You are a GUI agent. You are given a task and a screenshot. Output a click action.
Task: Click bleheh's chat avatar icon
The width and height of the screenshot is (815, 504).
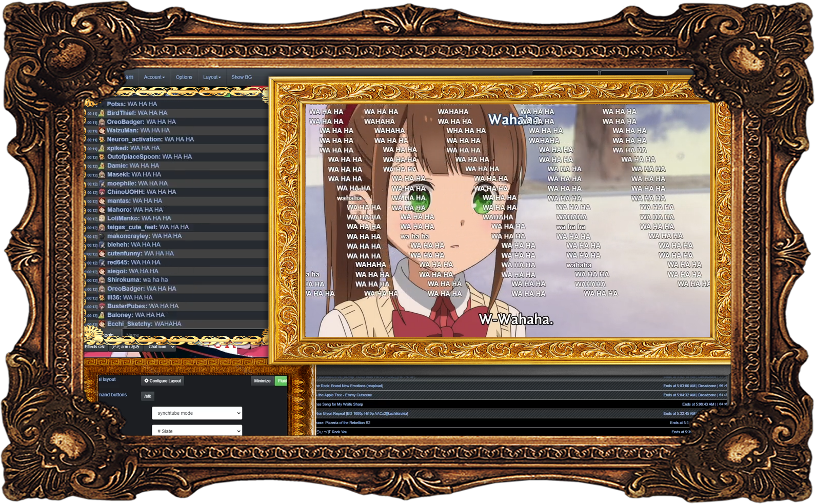[x=102, y=245]
